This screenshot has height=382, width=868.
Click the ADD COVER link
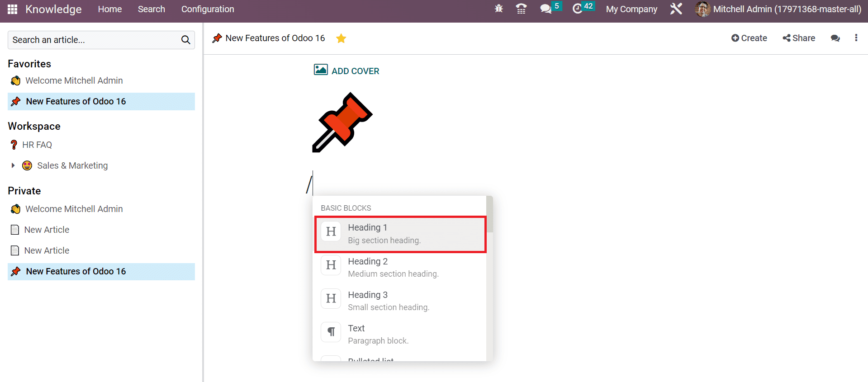356,71
